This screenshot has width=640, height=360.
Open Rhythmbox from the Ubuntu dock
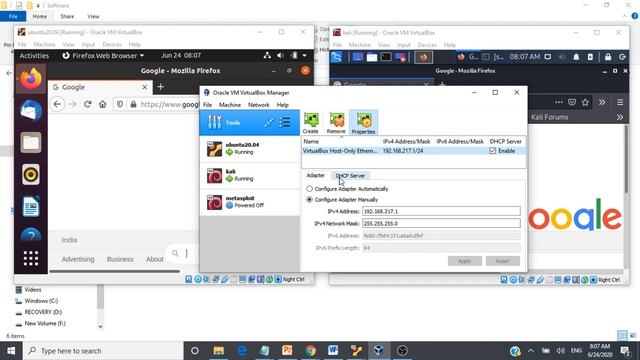click(31, 174)
